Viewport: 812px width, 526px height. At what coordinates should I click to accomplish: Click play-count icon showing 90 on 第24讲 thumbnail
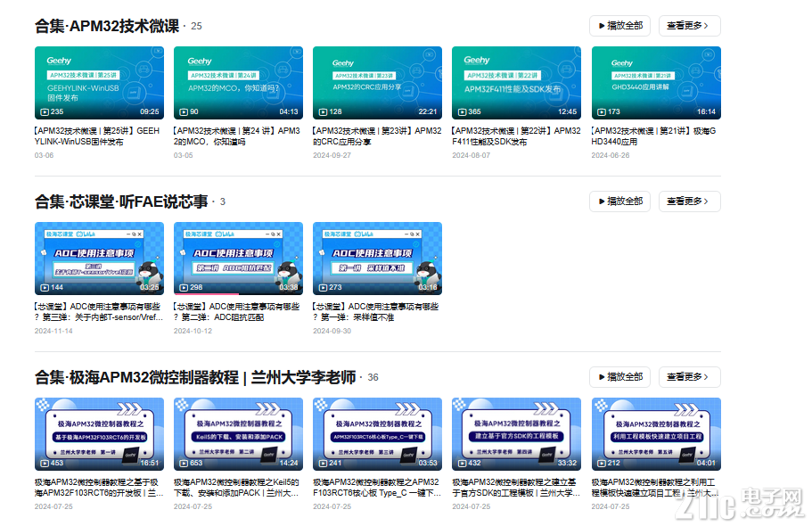pyautogui.click(x=184, y=112)
